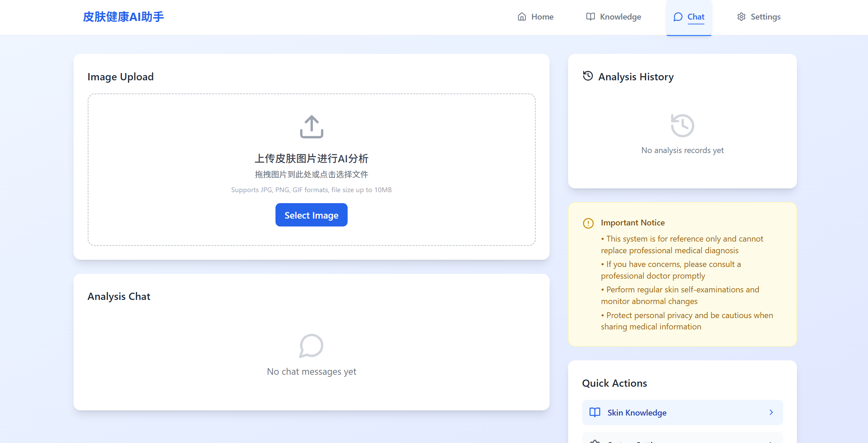Image resolution: width=868 pixels, height=443 pixels.
Task: Click the speech bubble icon in the Chat tab
Action: [x=678, y=17]
